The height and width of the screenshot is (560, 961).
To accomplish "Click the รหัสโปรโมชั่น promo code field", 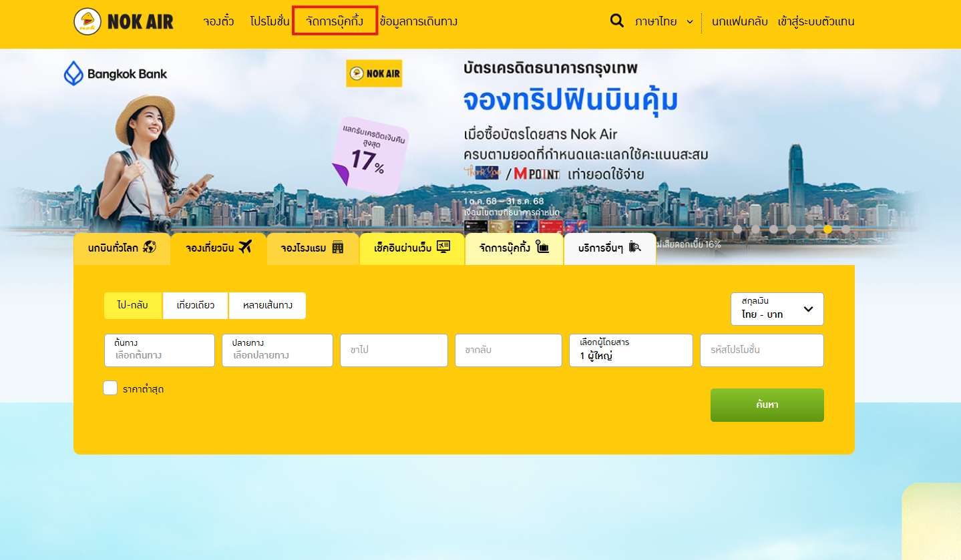I will click(761, 350).
